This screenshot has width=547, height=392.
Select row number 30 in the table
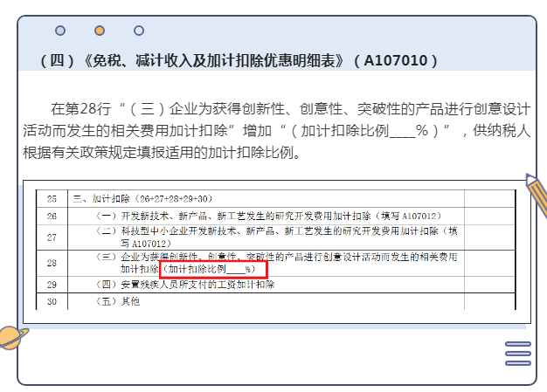tap(52, 301)
